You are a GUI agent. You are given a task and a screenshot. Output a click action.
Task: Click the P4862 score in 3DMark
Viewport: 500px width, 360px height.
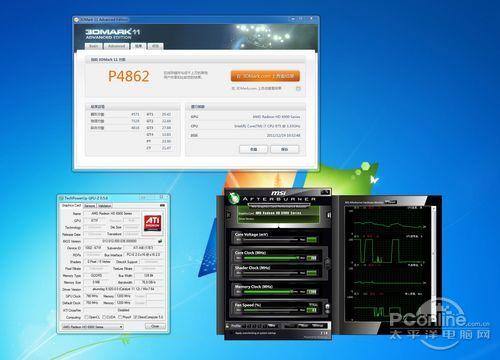[129, 76]
